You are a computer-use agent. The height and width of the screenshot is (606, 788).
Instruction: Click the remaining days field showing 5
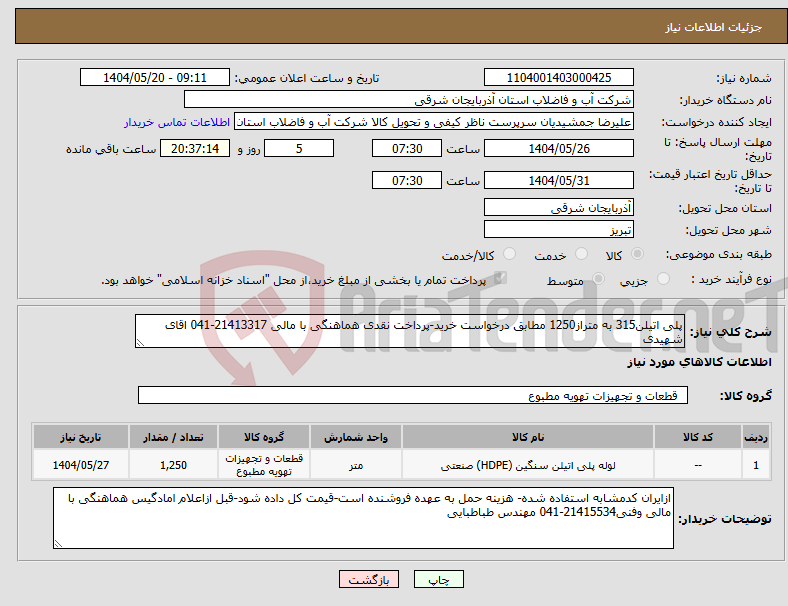(299, 149)
